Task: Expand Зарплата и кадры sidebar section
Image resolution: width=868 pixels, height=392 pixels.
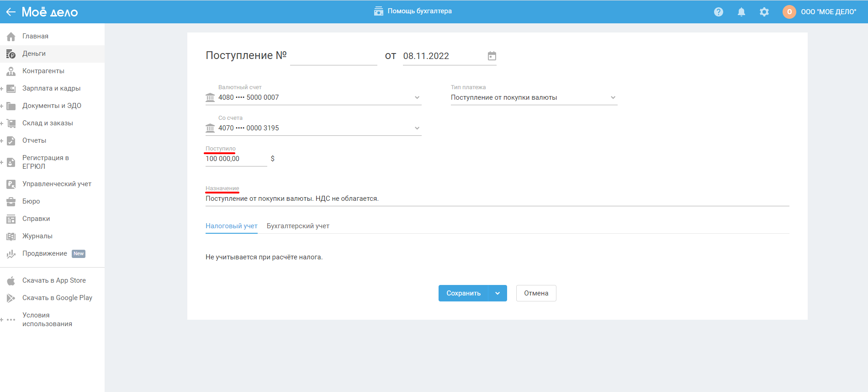Action: (x=51, y=88)
